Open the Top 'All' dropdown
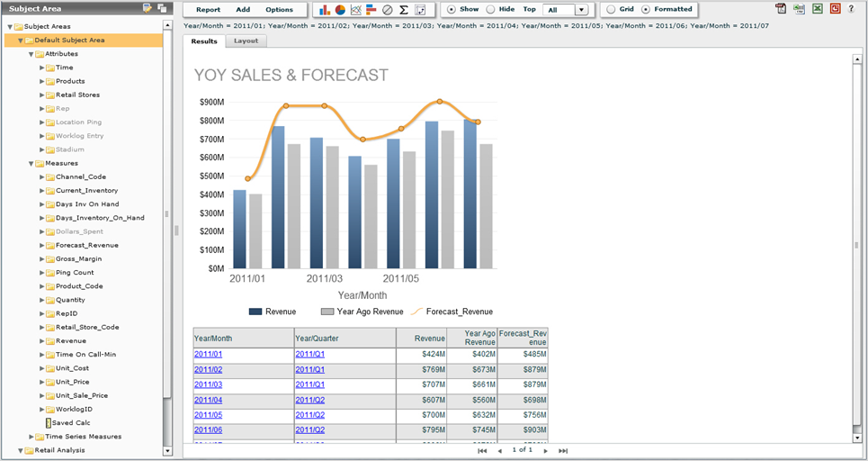Image resolution: width=868 pixels, height=461 pixels. coord(582,10)
